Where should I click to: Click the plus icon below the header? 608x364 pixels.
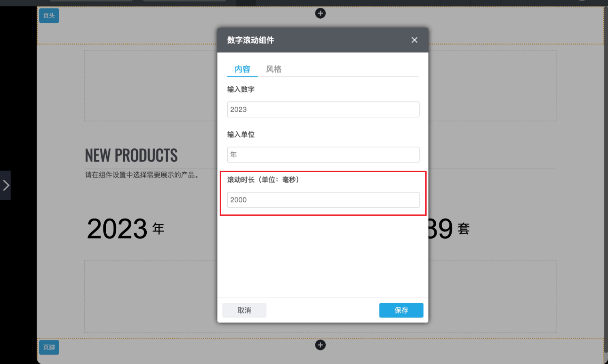320,13
